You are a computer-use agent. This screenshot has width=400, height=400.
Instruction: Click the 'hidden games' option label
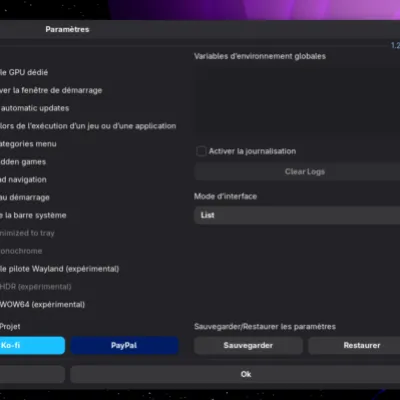(23, 162)
